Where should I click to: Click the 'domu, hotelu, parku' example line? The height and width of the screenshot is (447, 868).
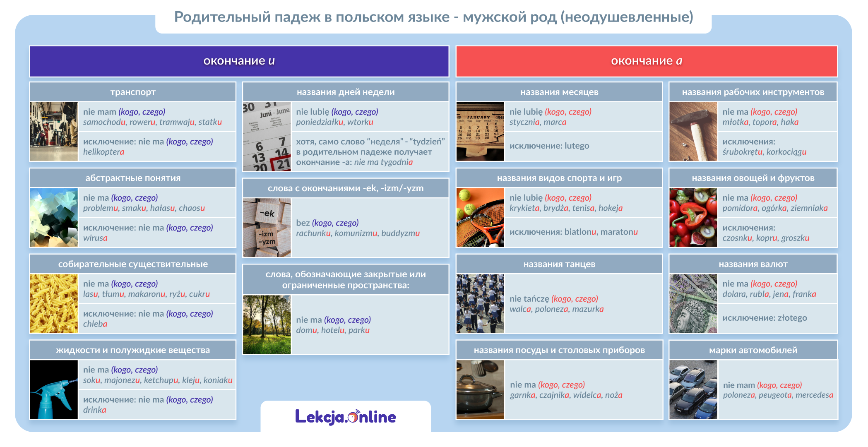point(332,330)
